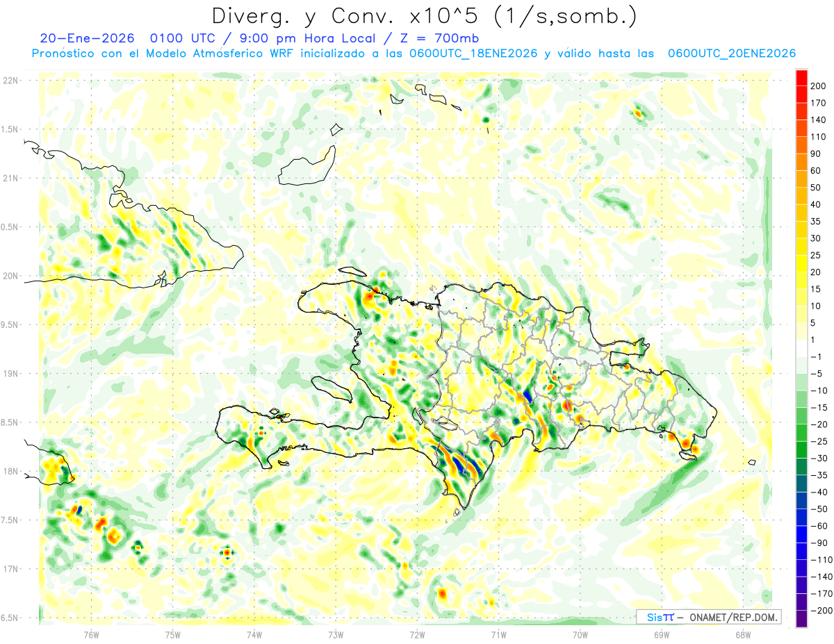834x644 pixels.
Task: Click the 20N latitude label
Action: pos(10,276)
